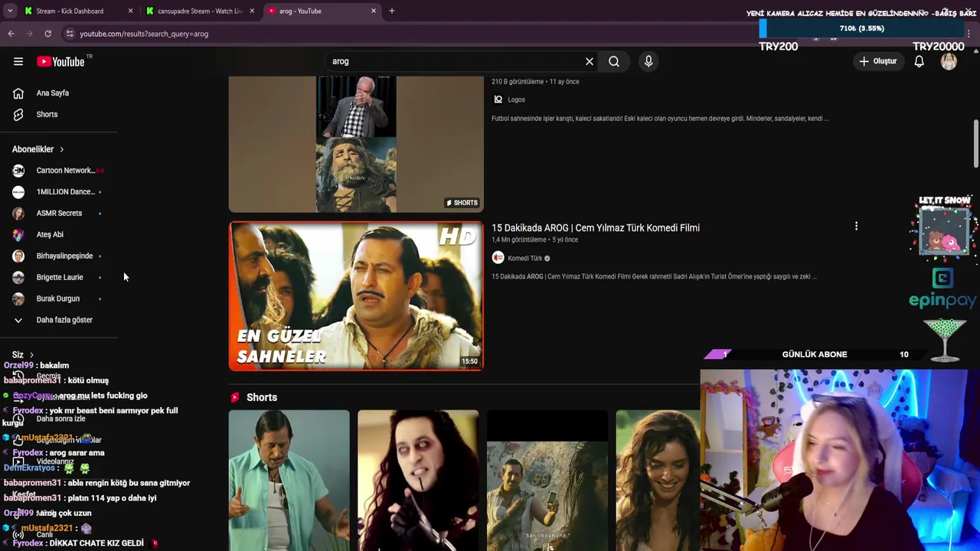Reload the page
This screenshot has height=551, width=980.
point(47,34)
